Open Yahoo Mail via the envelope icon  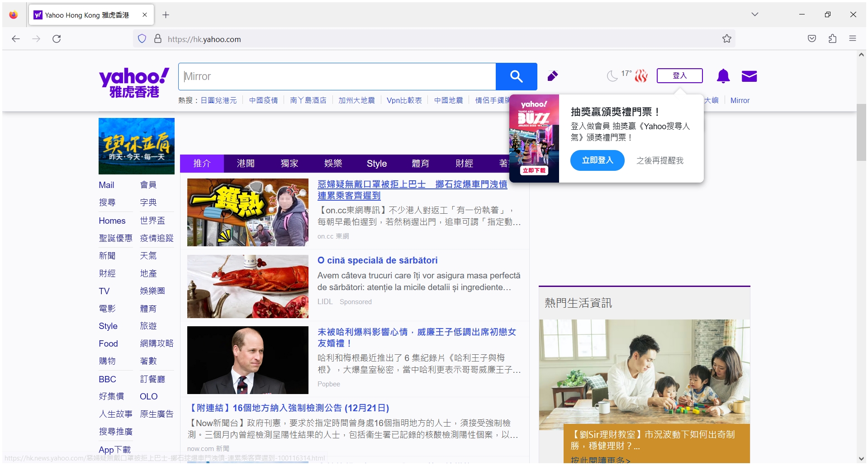749,76
